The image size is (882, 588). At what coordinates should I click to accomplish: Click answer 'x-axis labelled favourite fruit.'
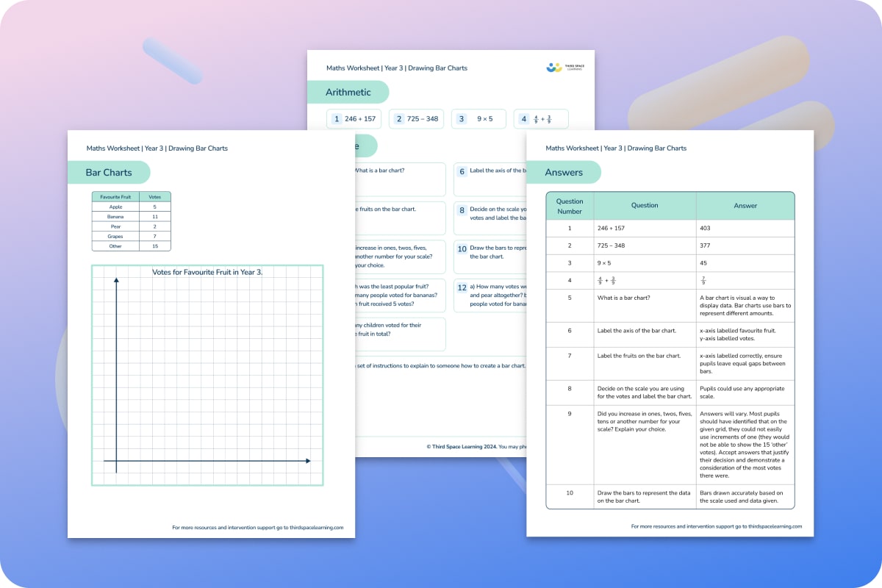pos(738,331)
